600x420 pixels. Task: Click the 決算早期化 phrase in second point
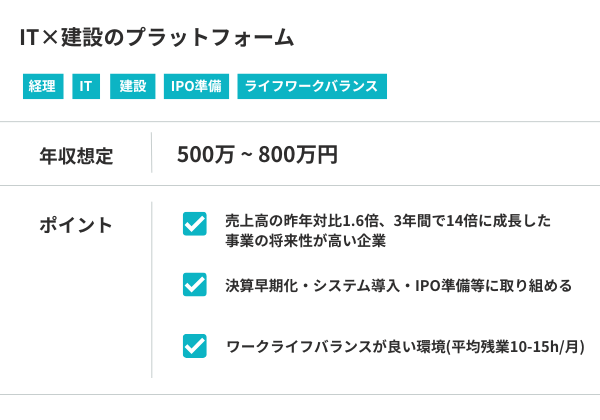tap(262, 286)
